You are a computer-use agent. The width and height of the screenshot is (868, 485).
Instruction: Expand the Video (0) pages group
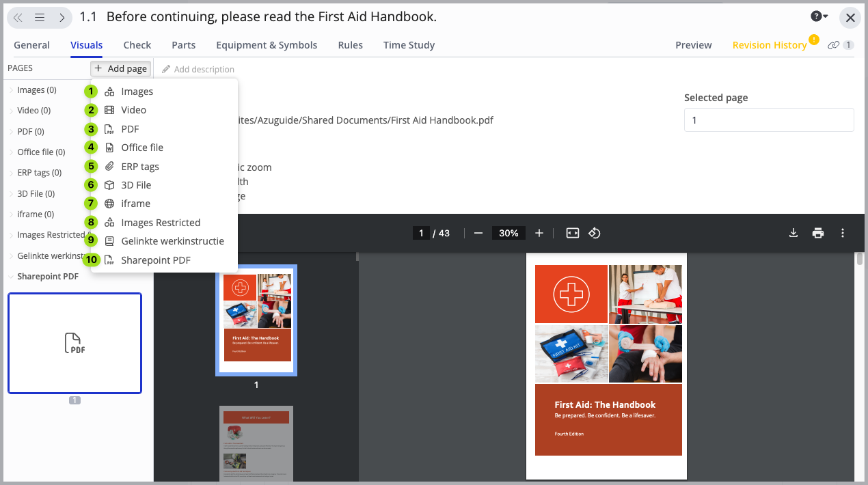click(33, 111)
